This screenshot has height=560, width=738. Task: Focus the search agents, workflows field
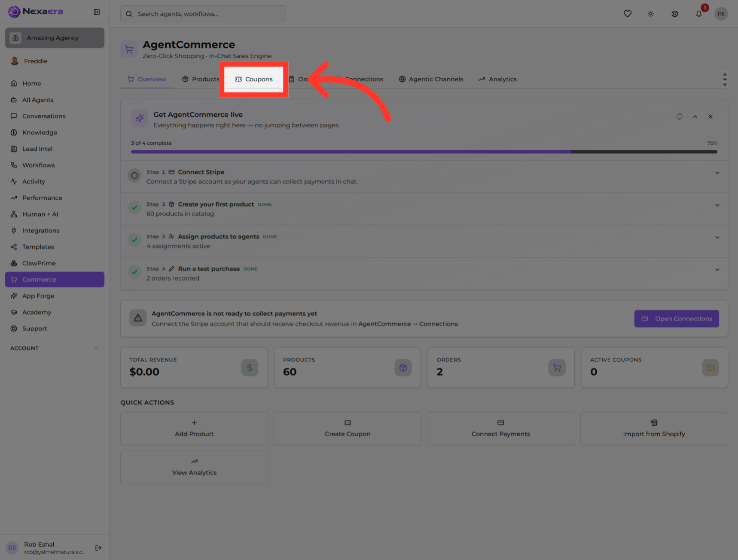[203, 14]
